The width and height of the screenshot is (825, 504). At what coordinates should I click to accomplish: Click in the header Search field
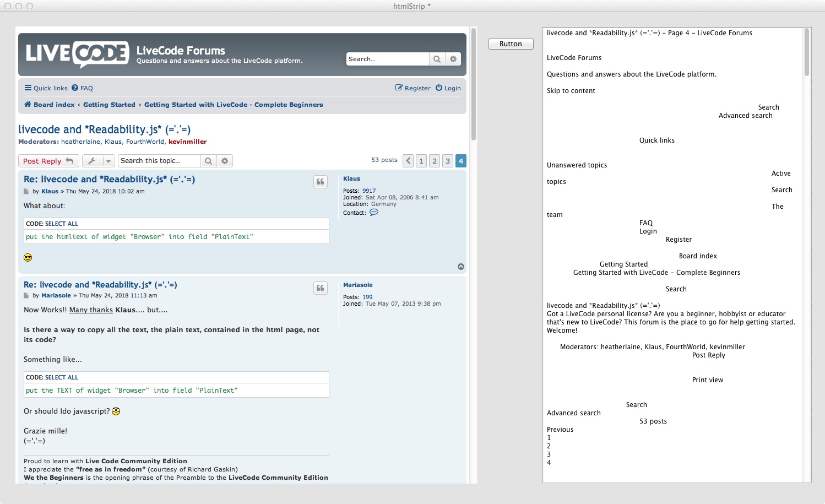(387, 59)
